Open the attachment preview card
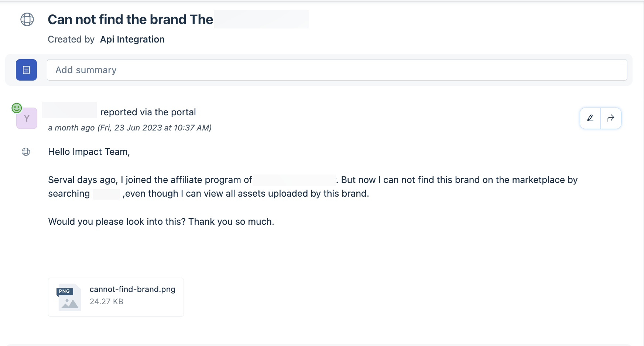The image size is (644, 346). click(x=116, y=297)
